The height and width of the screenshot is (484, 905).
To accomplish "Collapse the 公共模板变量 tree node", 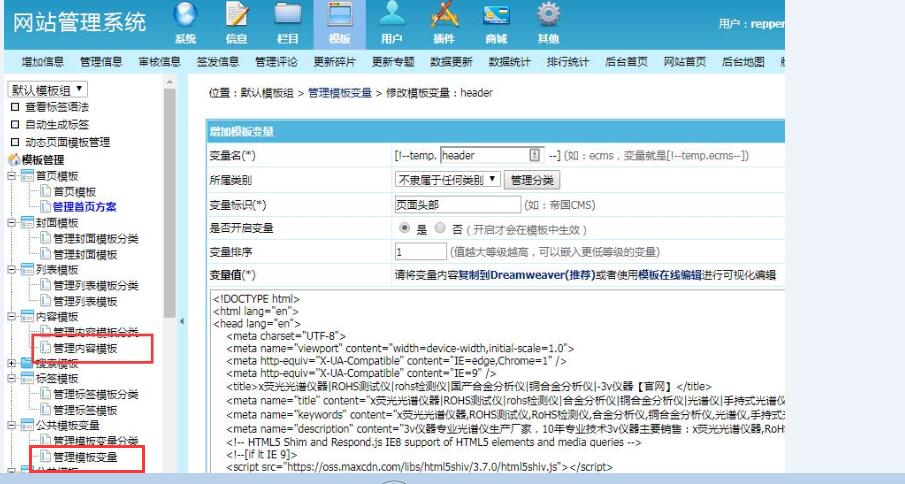I will pyautogui.click(x=12, y=425).
